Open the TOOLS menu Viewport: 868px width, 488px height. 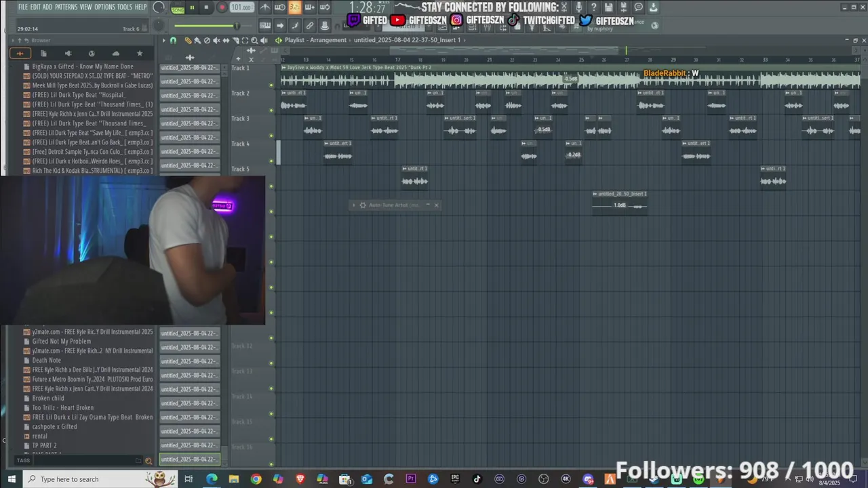[x=125, y=7]
